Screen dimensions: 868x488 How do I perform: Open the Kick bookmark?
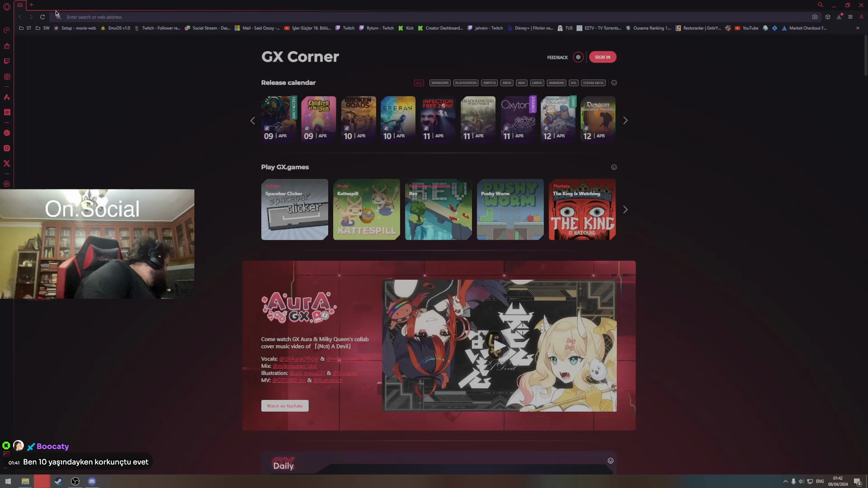(406, 28)
